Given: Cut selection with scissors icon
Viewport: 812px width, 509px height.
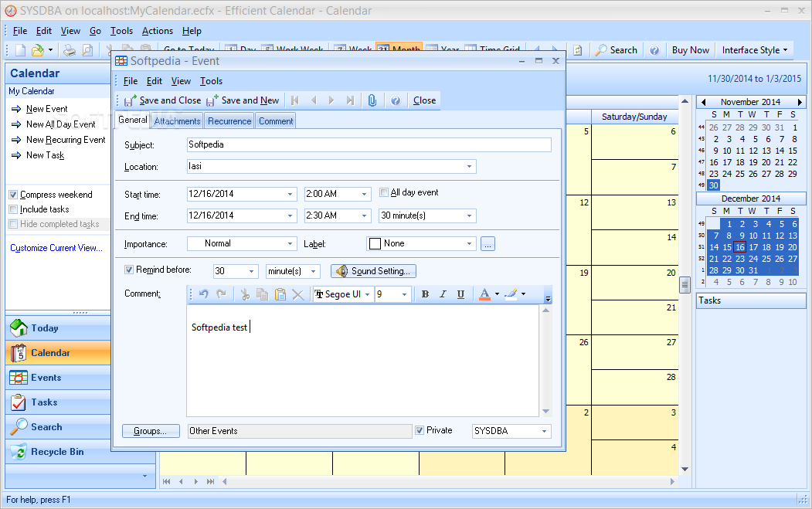Looking at the screenshot, I should pos(245,294).
